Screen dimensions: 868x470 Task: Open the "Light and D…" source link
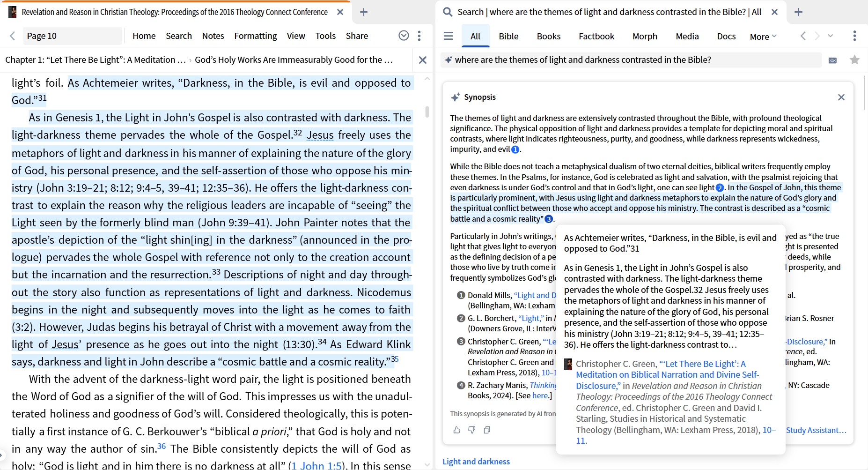point(535,295)
